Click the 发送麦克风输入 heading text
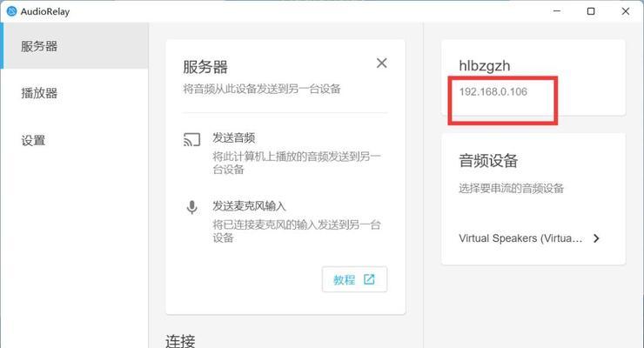Image resolution: width=644 pixels, height=348 pixels. click(249, 205)
